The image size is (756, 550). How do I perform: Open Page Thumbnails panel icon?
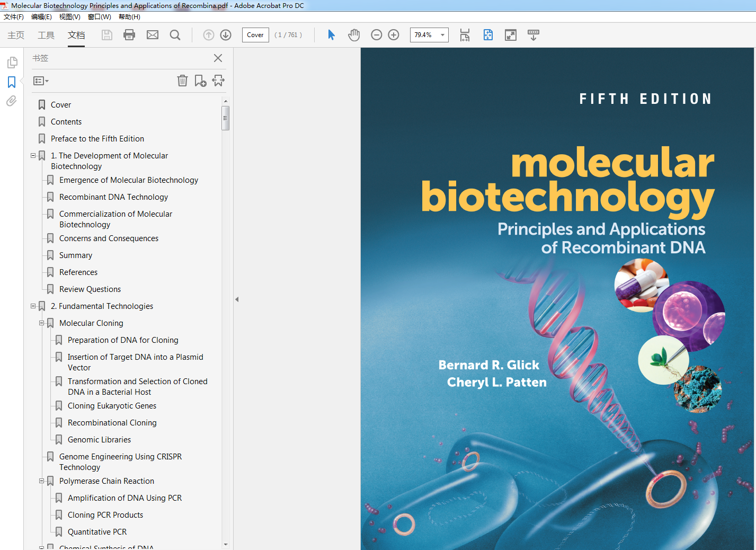[x=12, y=63]
